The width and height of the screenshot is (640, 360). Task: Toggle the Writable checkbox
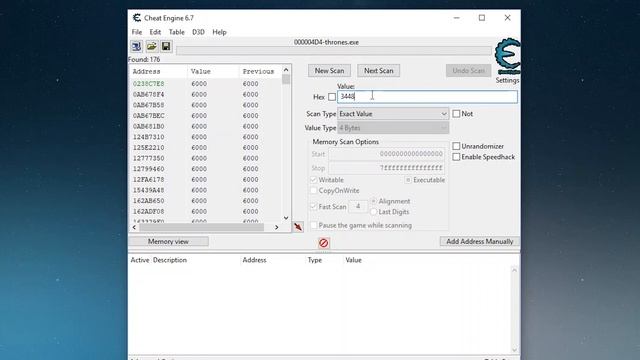(x=313, y=180)
